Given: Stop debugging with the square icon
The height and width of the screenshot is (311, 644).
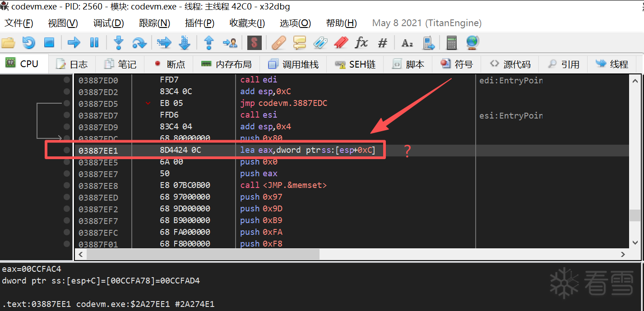Looking at the screenshot, I should 49,43.
